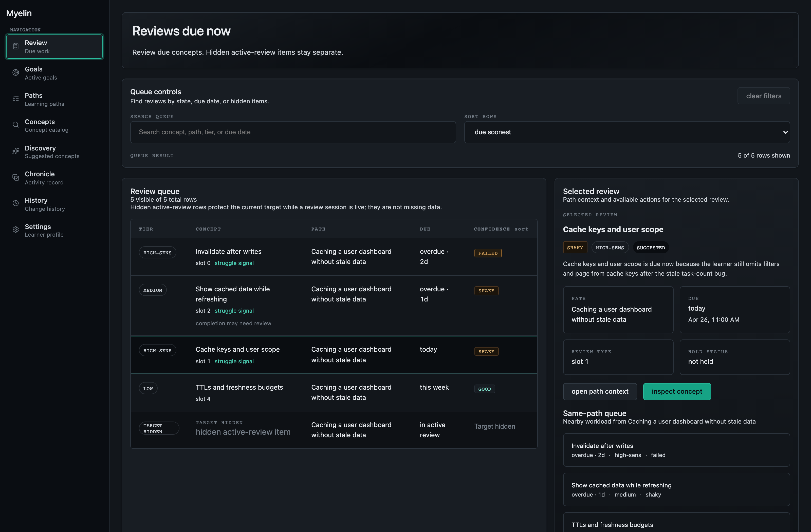Click the 'in active review' due cell

pyautogui.click(x=432, y=430)
